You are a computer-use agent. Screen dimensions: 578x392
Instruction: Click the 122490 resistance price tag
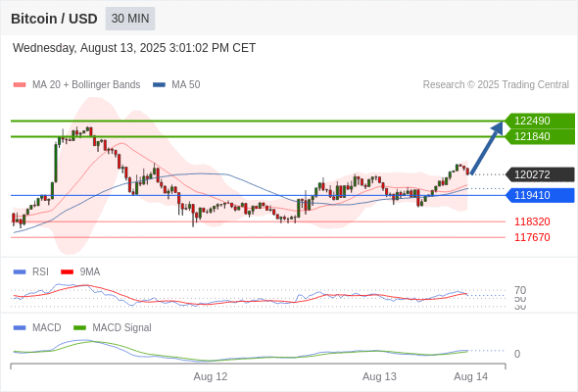point(540,121)
